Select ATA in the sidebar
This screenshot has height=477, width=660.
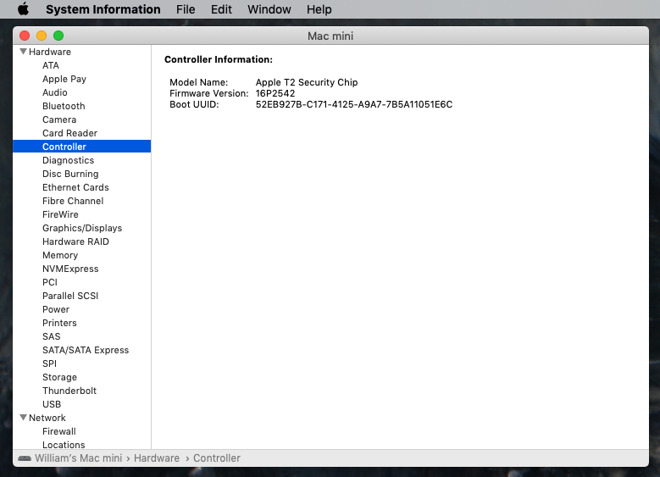click(x=51, y=65)
